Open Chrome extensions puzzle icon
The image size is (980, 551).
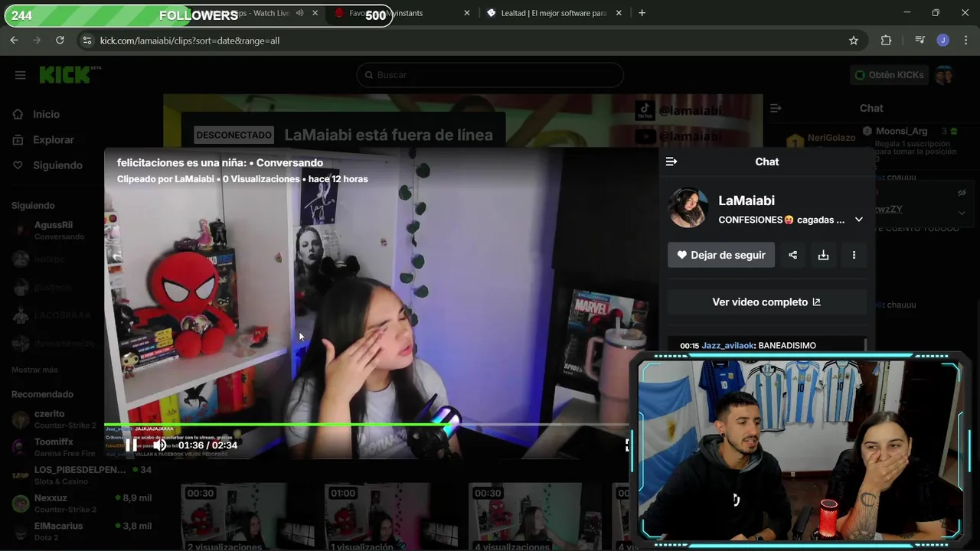(886, 41)
